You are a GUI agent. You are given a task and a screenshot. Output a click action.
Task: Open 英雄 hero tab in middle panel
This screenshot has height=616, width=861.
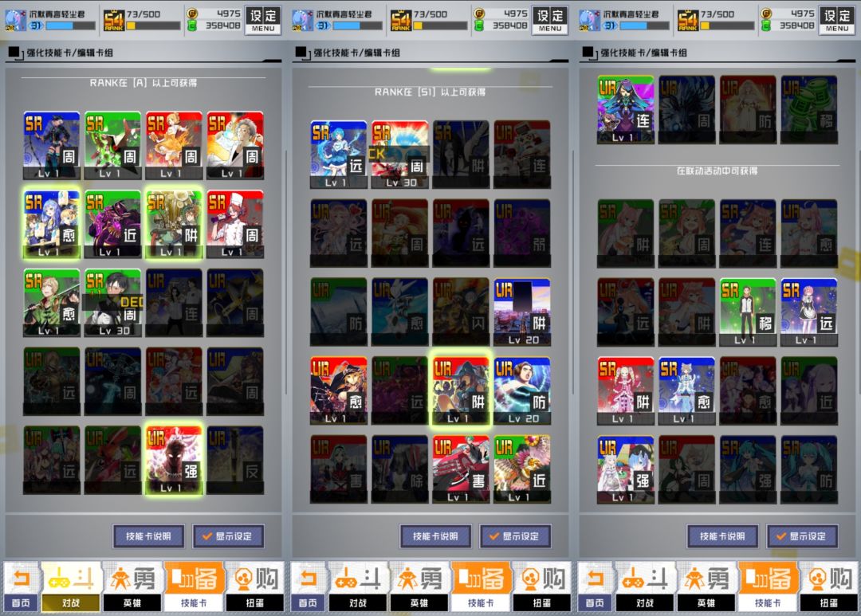click(419, 586)
